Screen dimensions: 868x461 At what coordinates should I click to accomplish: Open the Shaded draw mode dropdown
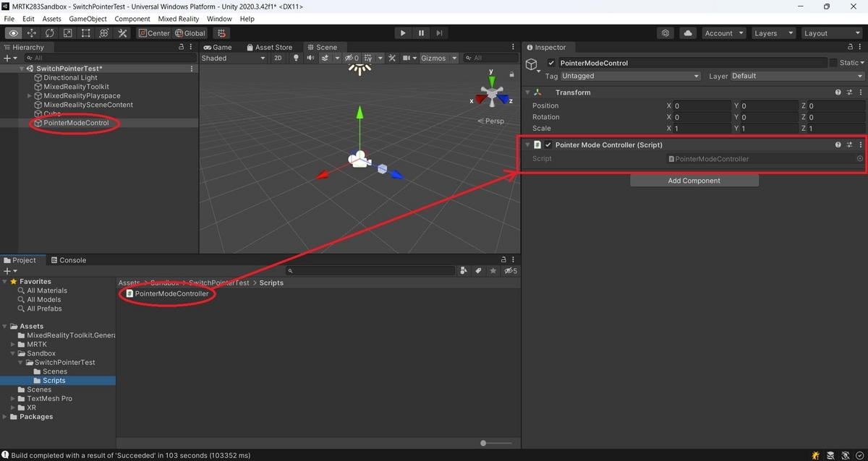233,58
